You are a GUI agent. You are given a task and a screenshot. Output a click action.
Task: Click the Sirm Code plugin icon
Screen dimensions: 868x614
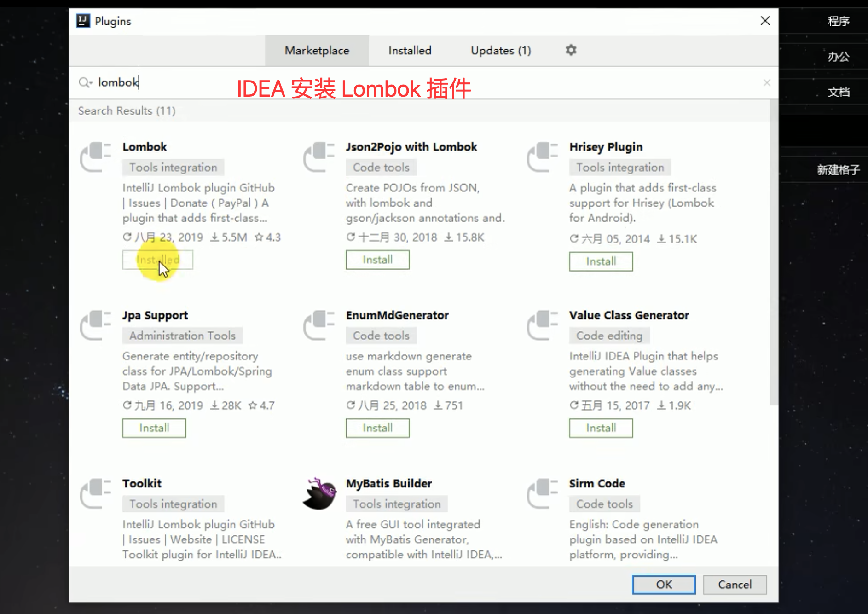[543, 493]
